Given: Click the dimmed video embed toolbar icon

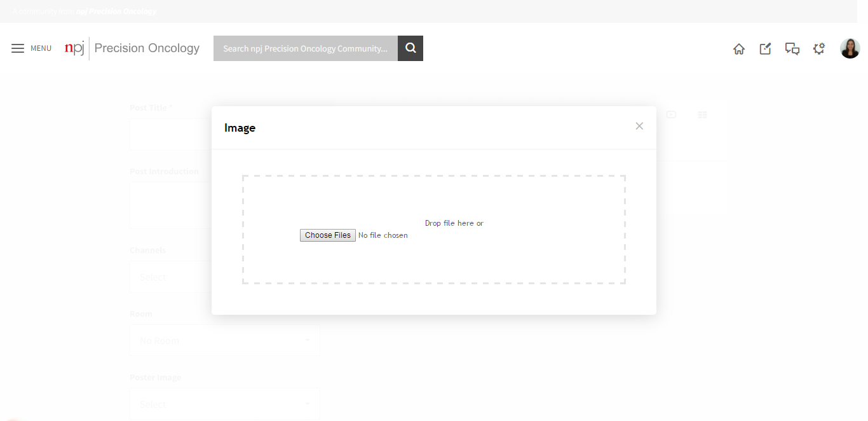Looking at the screenshot, I should 671,114.
